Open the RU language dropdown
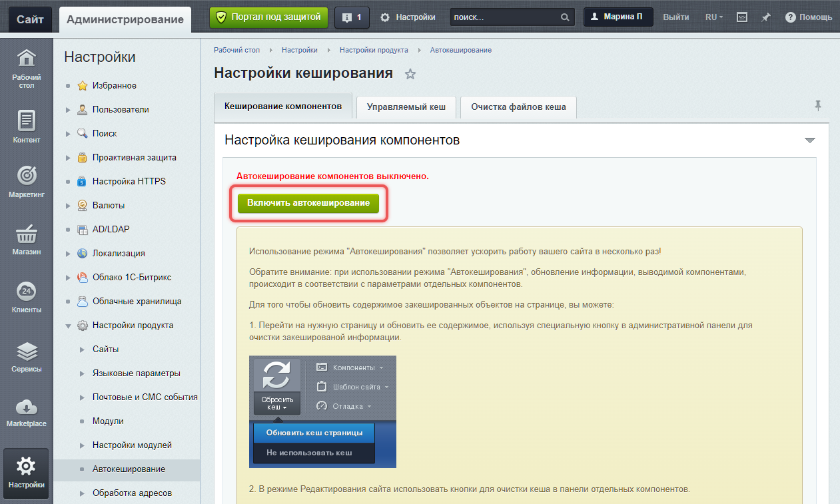Viewport: 840px width, 504px height. pyautogui.click(x=714, y=17)
